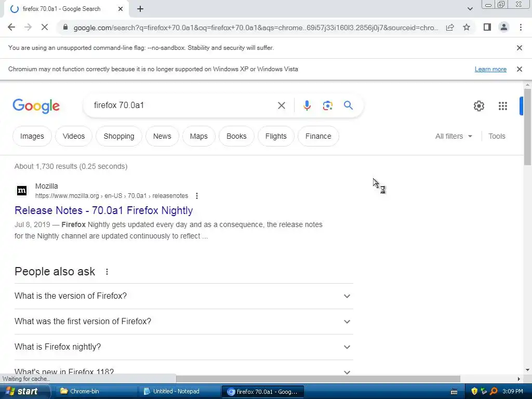Click the Google logo
The height and width of the screenshot is (399, 532).
(x=36, y=106)
